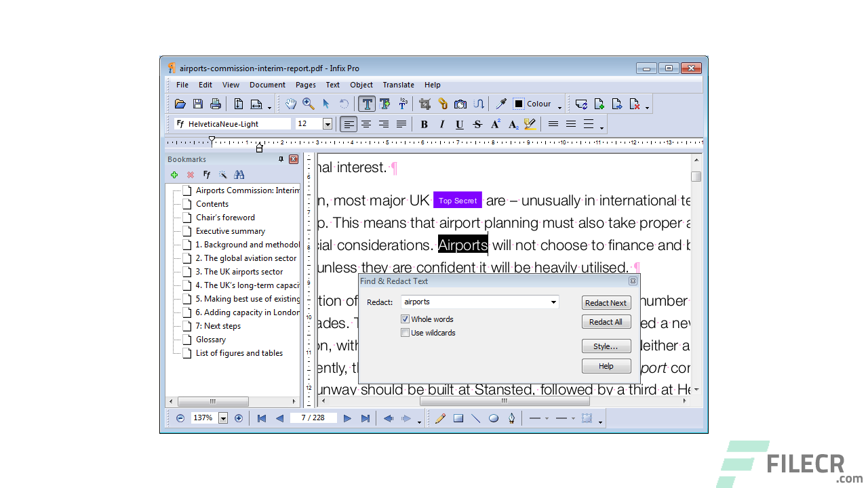The image size is (868, 488).
Task: Enable the Use wildcards option
Action: click(x=405, y=332)
